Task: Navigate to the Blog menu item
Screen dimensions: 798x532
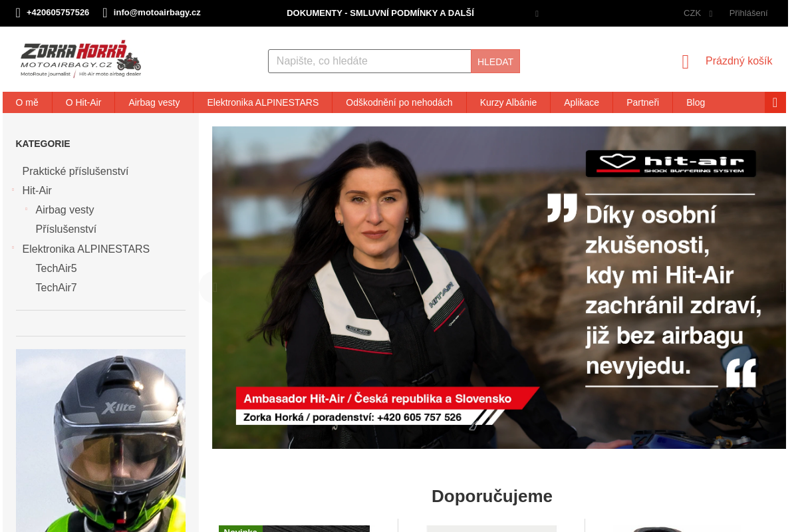Action: point(696,102)
